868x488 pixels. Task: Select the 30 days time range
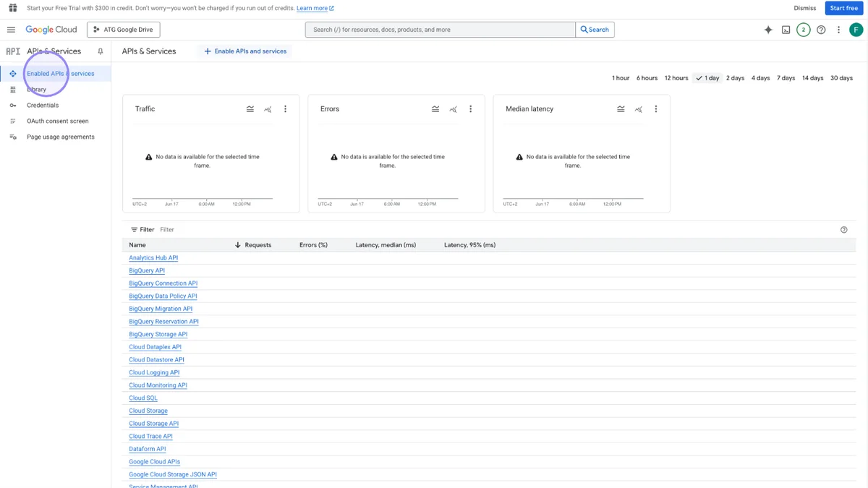click(841, 78)
